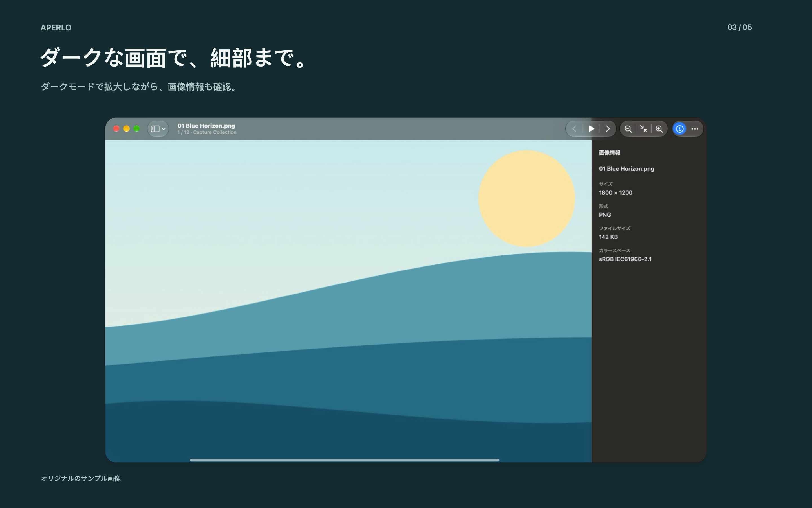
Task: Click the 画像情報 panel heading
Action: pos(610,153)
